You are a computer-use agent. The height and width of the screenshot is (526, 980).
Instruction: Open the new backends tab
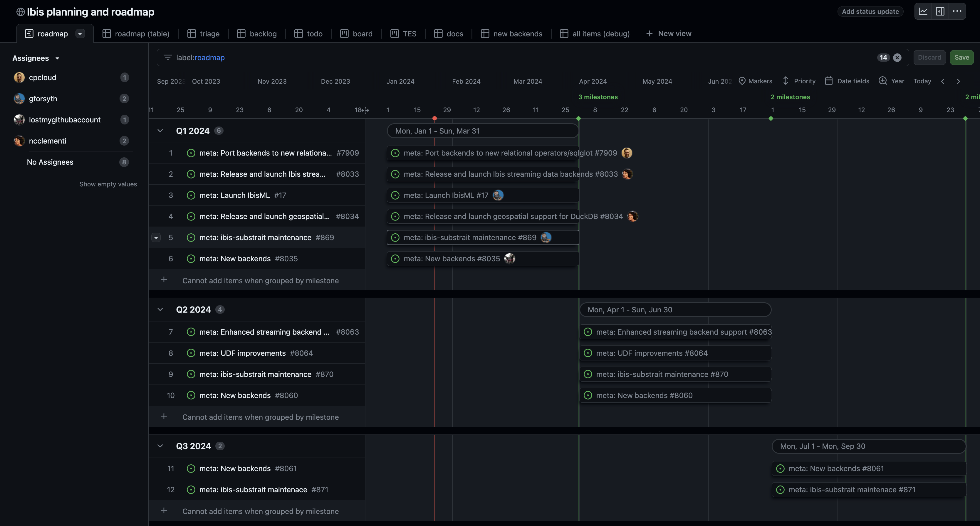click(511, 33)
